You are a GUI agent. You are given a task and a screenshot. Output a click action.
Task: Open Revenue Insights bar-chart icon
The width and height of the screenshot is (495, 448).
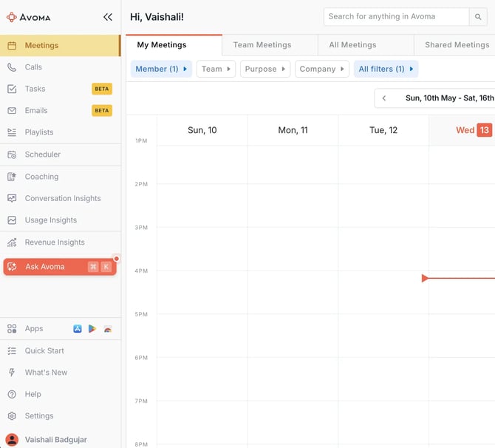click(x=12, y=242)
